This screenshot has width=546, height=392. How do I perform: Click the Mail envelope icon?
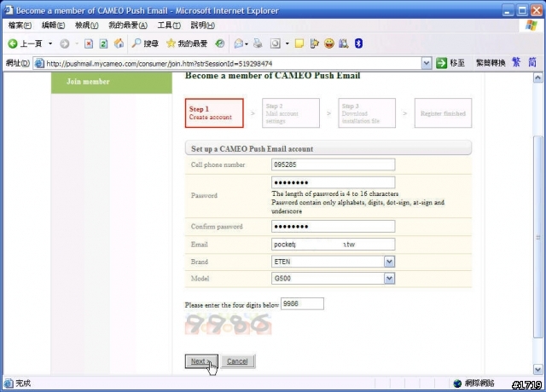tap(239, 43)
